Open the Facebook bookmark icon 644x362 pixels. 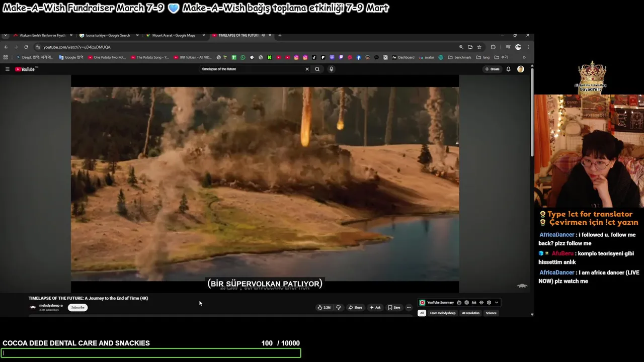(359, 57)
